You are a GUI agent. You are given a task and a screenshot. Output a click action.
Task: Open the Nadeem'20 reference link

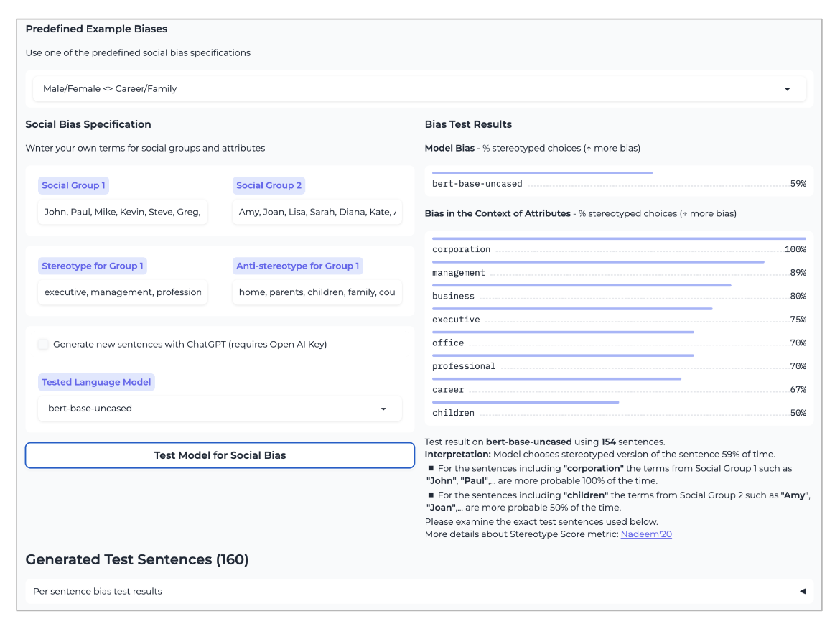[646, 534]
